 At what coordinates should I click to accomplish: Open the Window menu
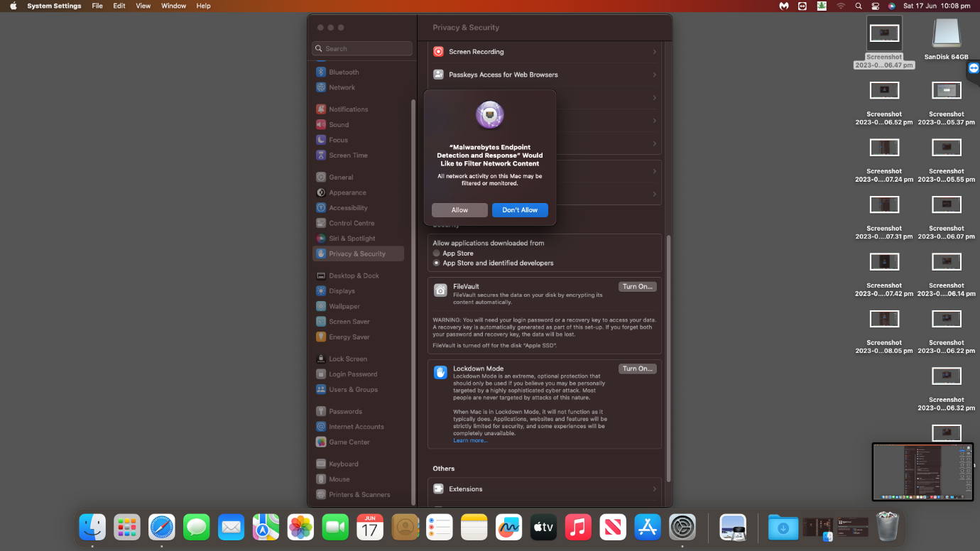pos(174,6)
